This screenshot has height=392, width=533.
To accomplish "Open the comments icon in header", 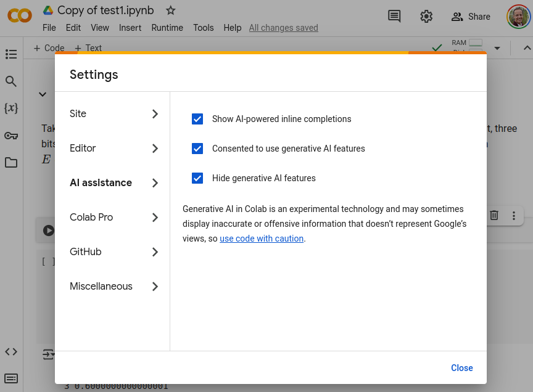I will tap(394, 17).
